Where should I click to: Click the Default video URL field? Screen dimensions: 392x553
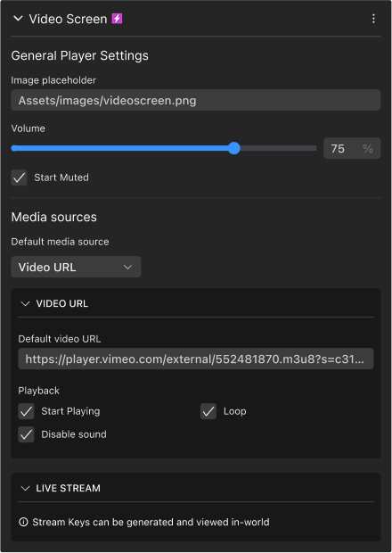point(196,359)
